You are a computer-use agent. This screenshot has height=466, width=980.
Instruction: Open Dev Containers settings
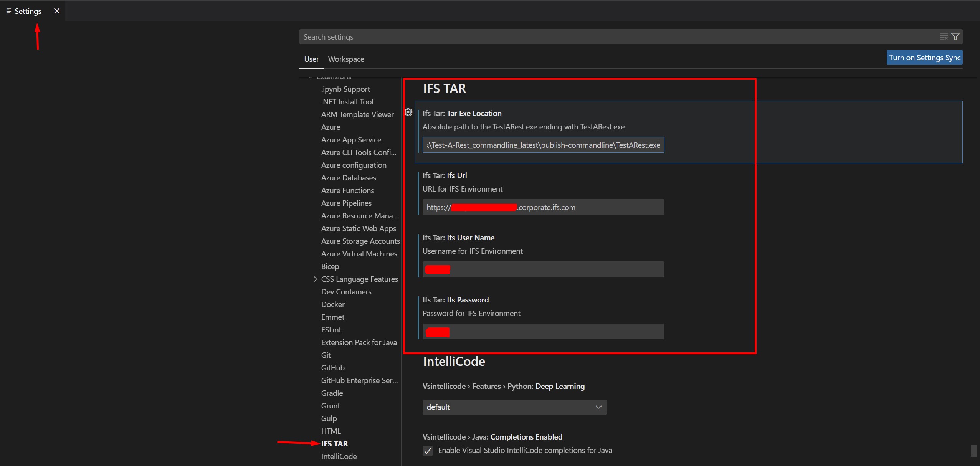[x=346, y=292]
